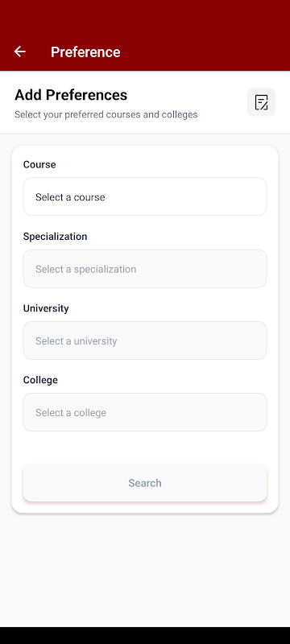Viewport: 290px width, 644px height.
Task: Click the preferred courses and colleges subtitle
Action: (106, 114)
